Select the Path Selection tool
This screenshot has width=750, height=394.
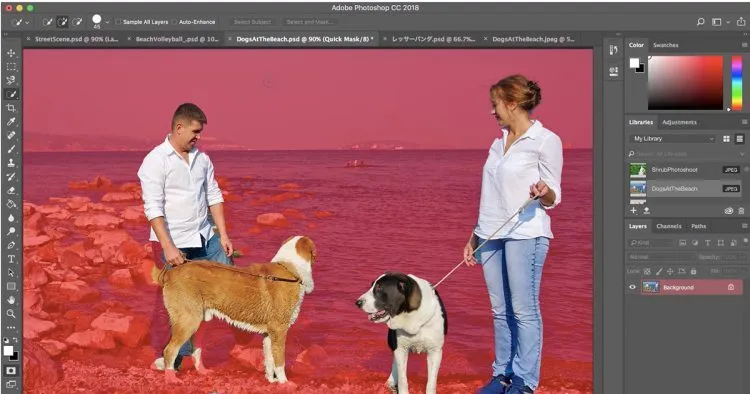click(x=11, y=273)
